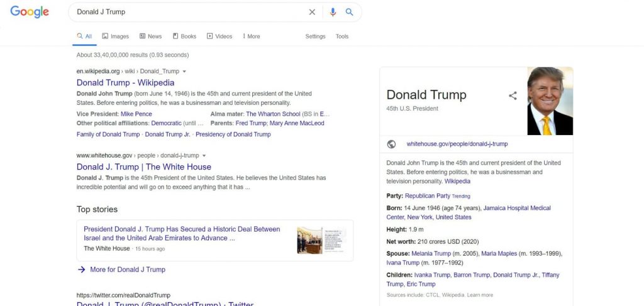The width and height of the screenshot is (644, 306).
Task: Open the Mike Pence link
Action: (x=136, y=114)
